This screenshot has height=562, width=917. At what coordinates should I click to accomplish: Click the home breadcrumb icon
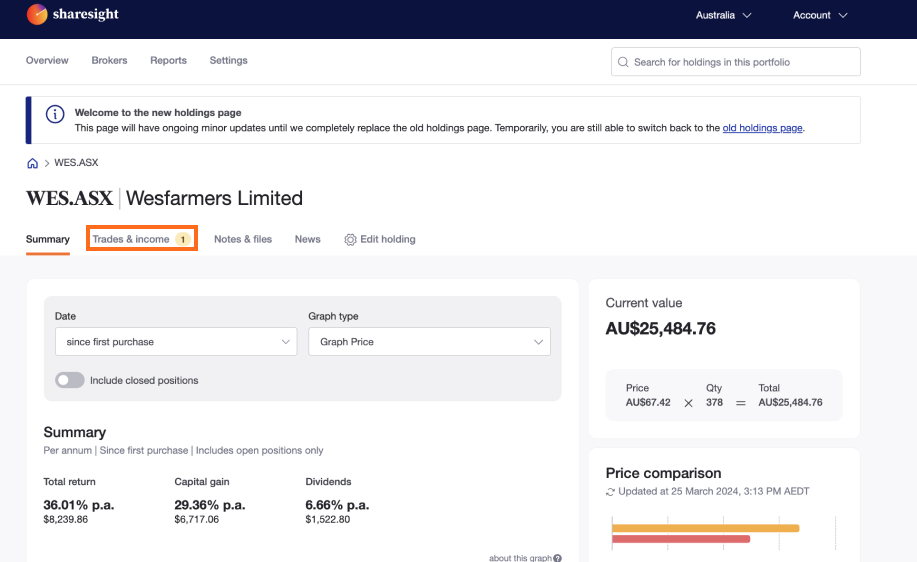pos(32,163)
